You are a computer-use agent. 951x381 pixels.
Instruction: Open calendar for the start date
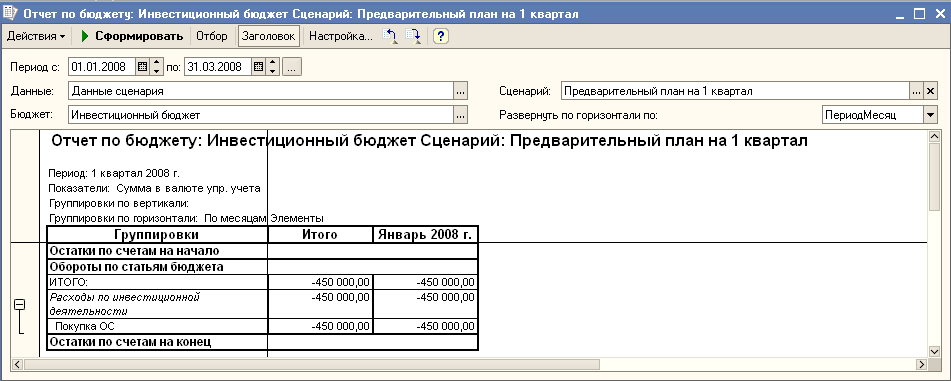coord(143,67)
